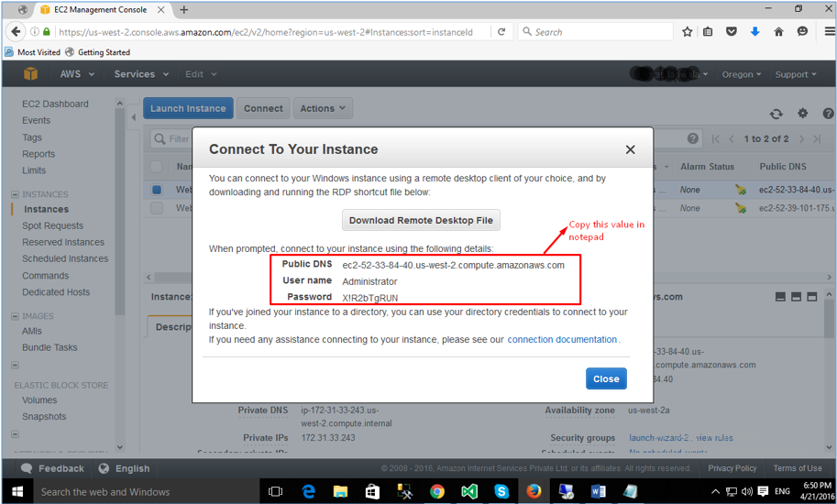Open Most Visited bookmarks

pyautogui.click(x=33, y=52)
